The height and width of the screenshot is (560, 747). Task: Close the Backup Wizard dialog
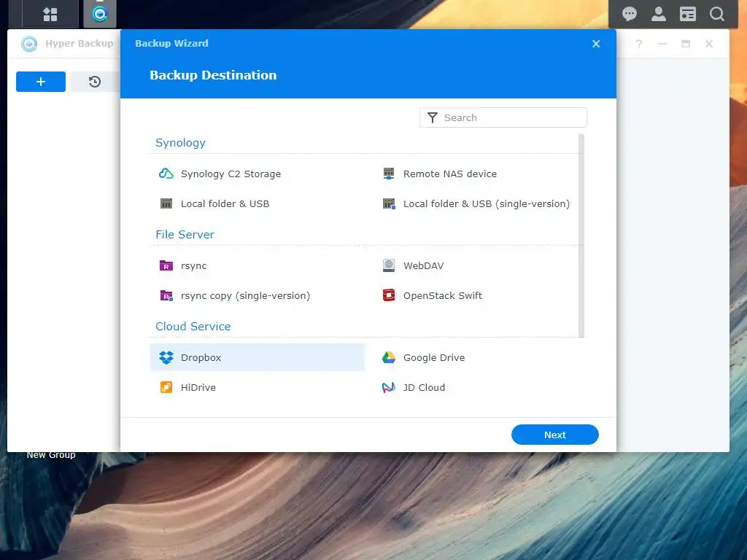(x=596, y=44)
